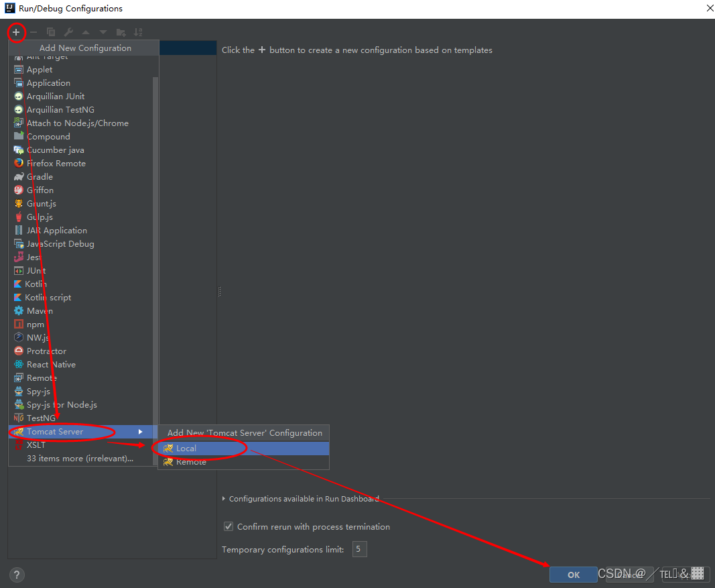Select the JUnit configuration type

[36, 270]
